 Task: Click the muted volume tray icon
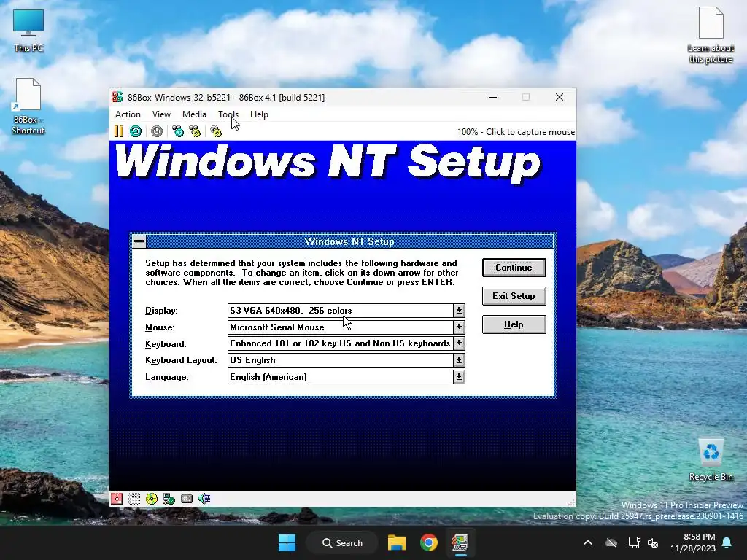(653, 542)
